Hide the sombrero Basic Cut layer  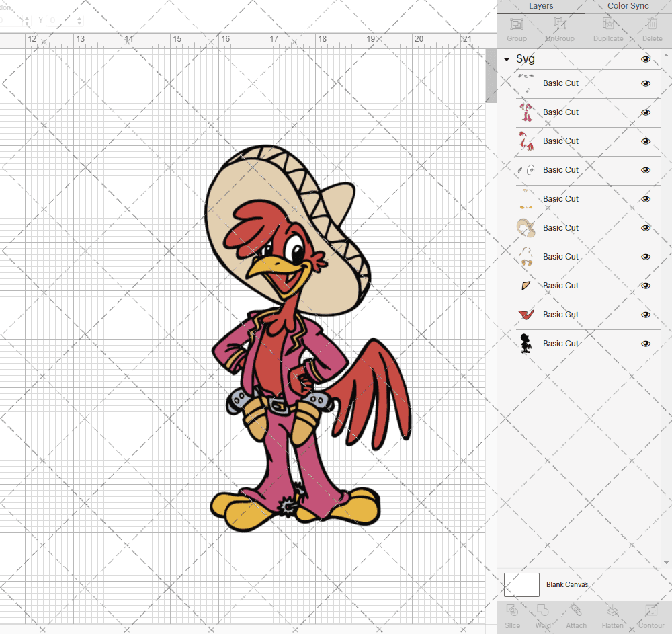(x=645, y=228)
